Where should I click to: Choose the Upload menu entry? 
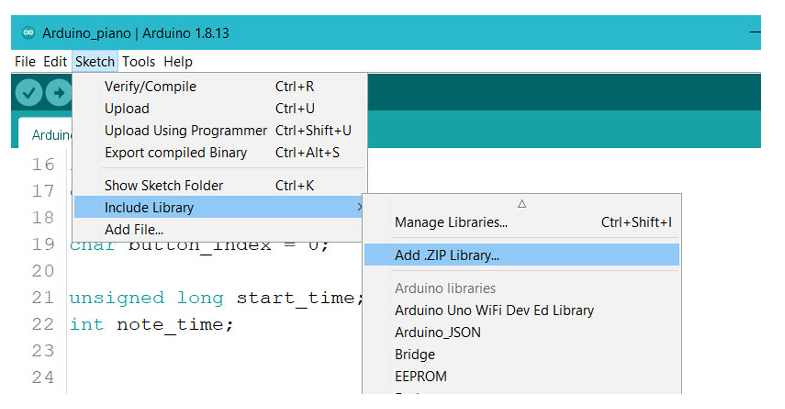pos(127,109)
